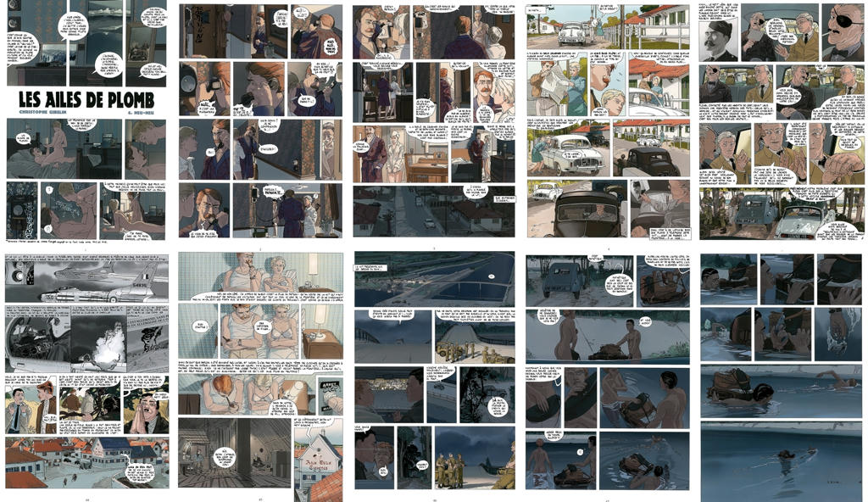868x502 pixels.
Task: Click the black car front-view panel
Action: point(587,210)
